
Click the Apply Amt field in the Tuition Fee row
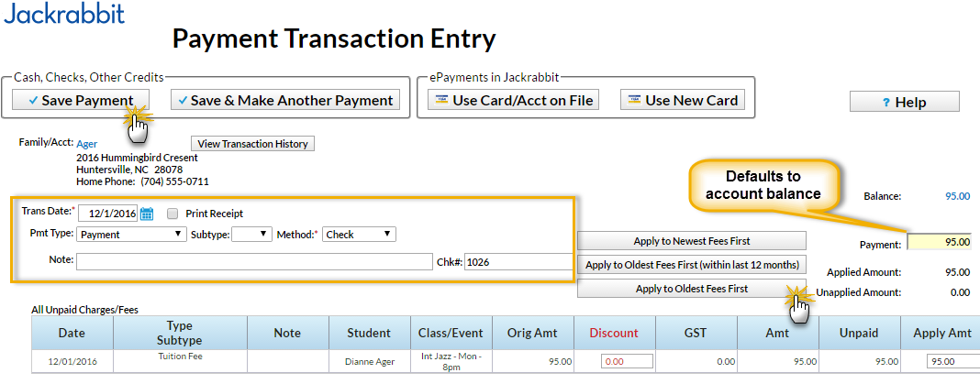(952, 361)
